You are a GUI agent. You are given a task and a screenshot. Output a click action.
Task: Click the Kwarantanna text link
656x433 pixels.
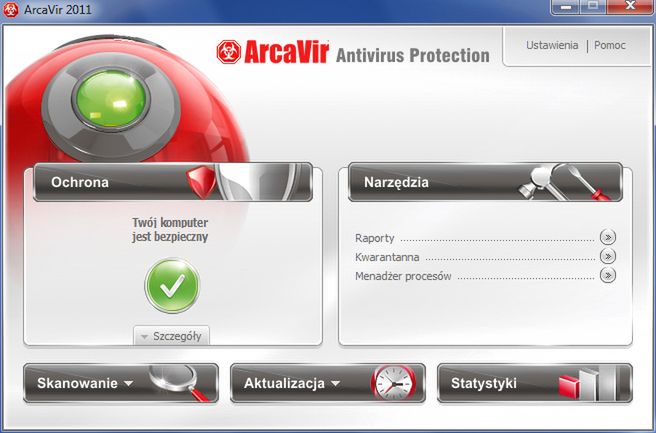(x=387, y=257)
